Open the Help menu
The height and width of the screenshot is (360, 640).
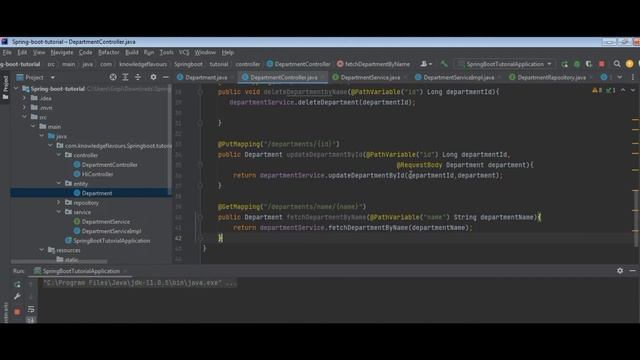click(227, 53)
